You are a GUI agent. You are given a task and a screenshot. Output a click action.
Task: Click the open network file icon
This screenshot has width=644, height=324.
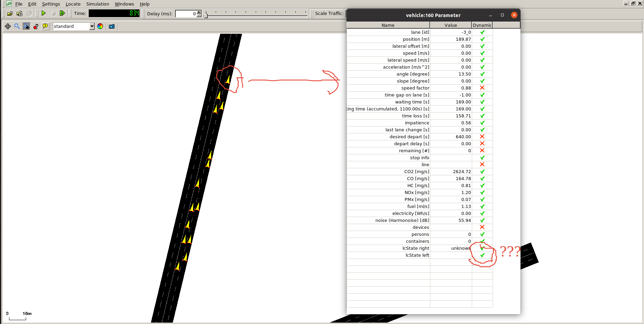pos(19,13)
